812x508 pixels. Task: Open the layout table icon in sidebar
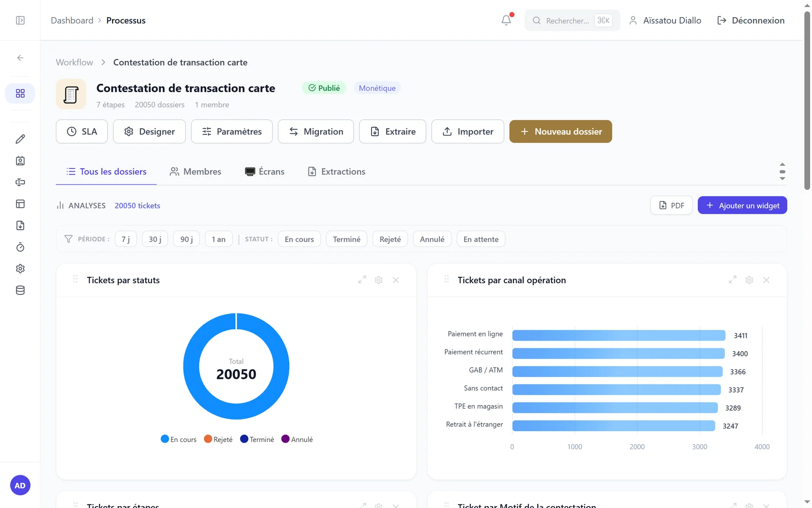[x=20, y=204]
